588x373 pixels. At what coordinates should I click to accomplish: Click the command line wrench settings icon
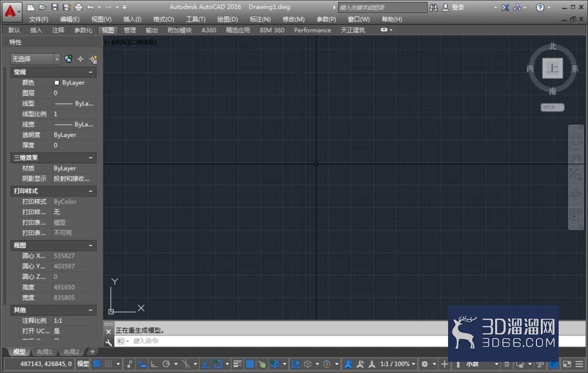coord(108,342)
